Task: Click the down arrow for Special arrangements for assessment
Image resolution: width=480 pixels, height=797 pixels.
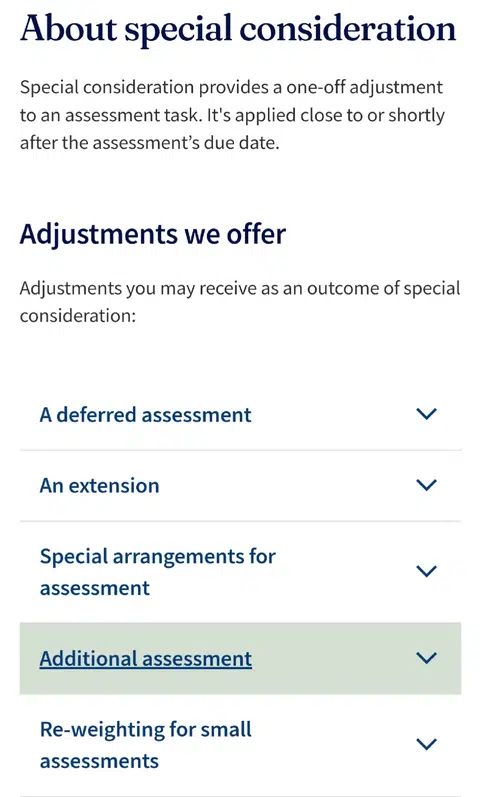Action: click(426, 571)
